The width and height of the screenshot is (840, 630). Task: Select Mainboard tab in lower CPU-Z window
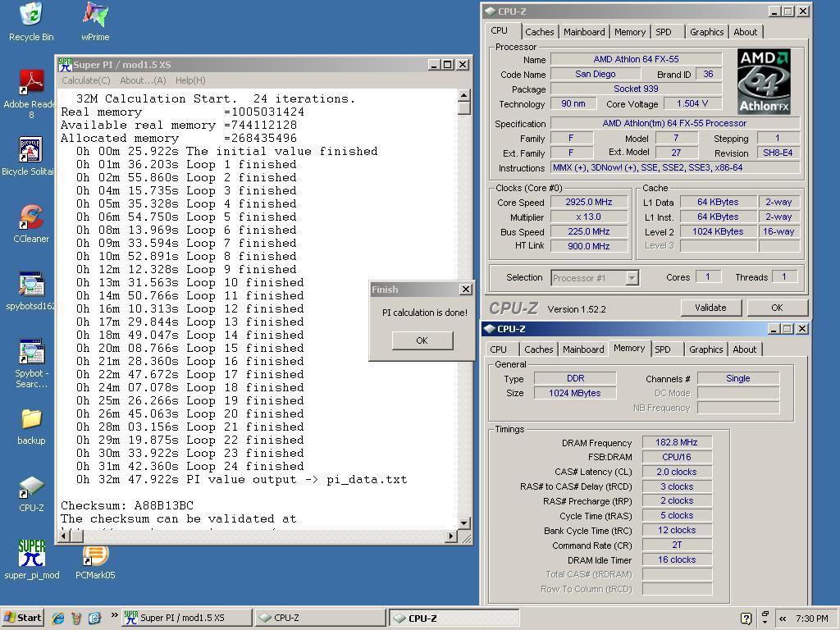583,349
